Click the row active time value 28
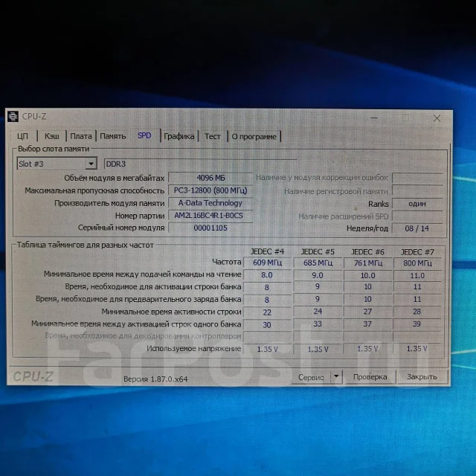The image size is (476, 476). (416, 312)
